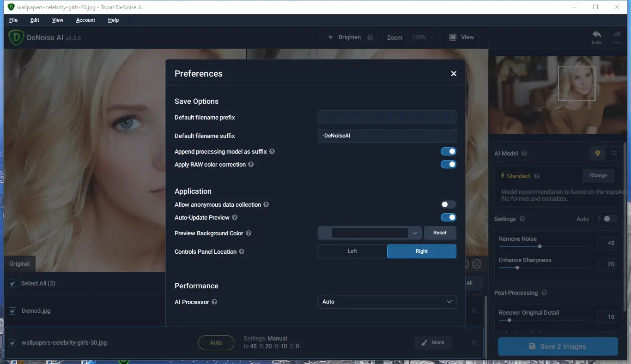Select the Original preview tab
The width and height of the screenshot is (631, 364).
[x=19, y=264]
